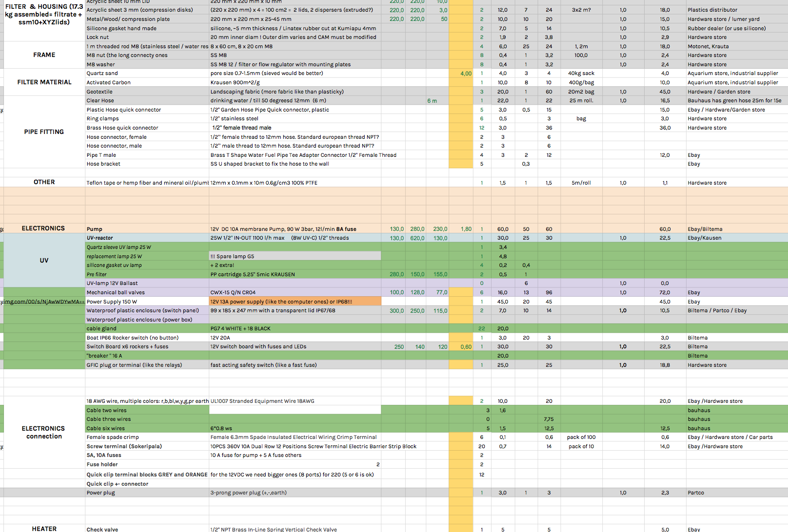Click the FILTER MATERIAL category cell

coord(44,82)
